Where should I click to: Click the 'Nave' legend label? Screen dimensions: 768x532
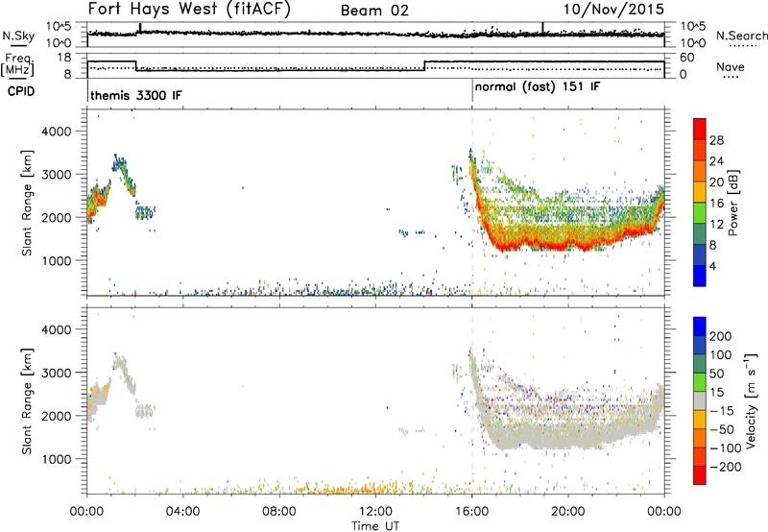(x=731, y=66)
